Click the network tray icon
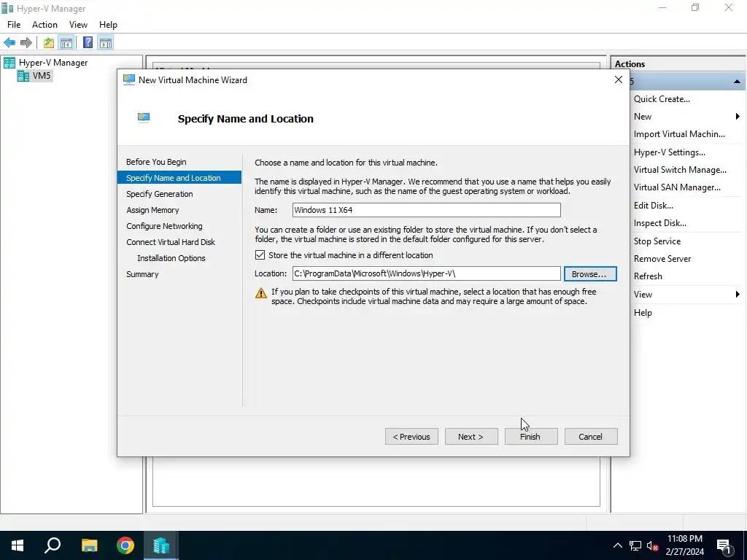Screen dimensions: 747x560 click(x=635, y=545)
